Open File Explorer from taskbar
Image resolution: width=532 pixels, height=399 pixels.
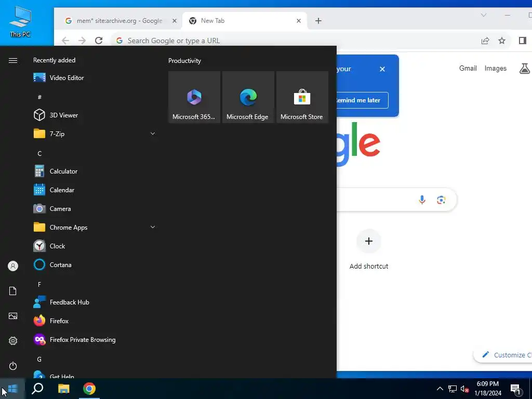coord(63,389)
